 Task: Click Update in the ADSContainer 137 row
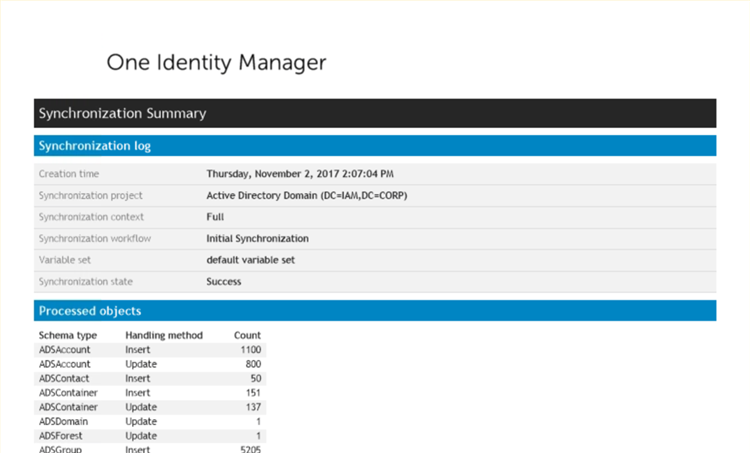point(141,407)
